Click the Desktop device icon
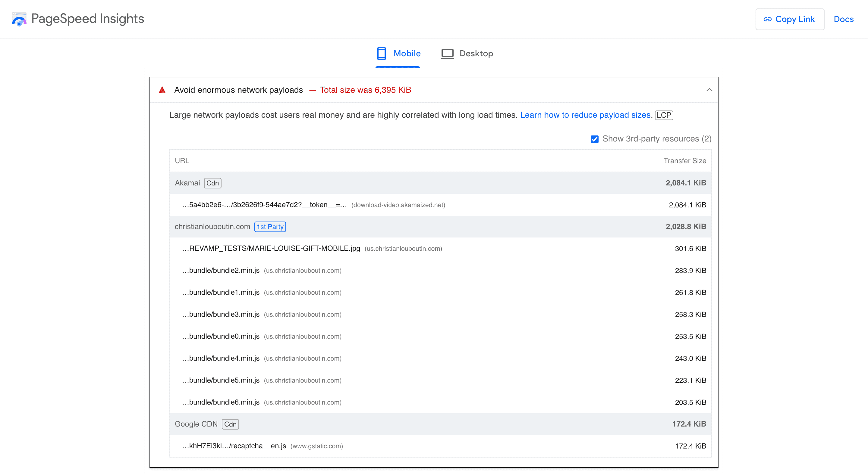Viewport: 868px width, 475px height. 447,54
